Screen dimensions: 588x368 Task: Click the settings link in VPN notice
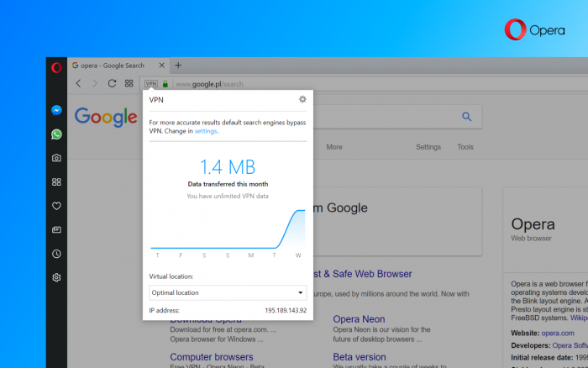[206, 131]
